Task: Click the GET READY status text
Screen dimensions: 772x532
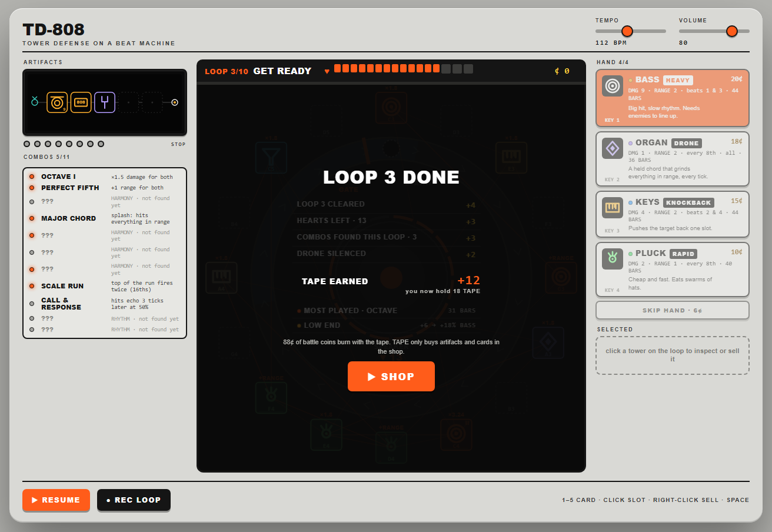Action: [282, 71]
